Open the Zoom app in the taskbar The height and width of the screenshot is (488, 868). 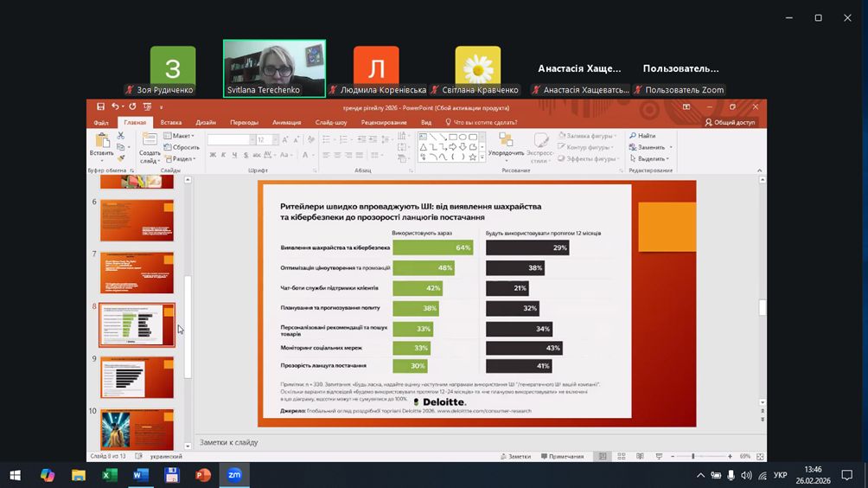pyautogui.click(x=233, y=475)
